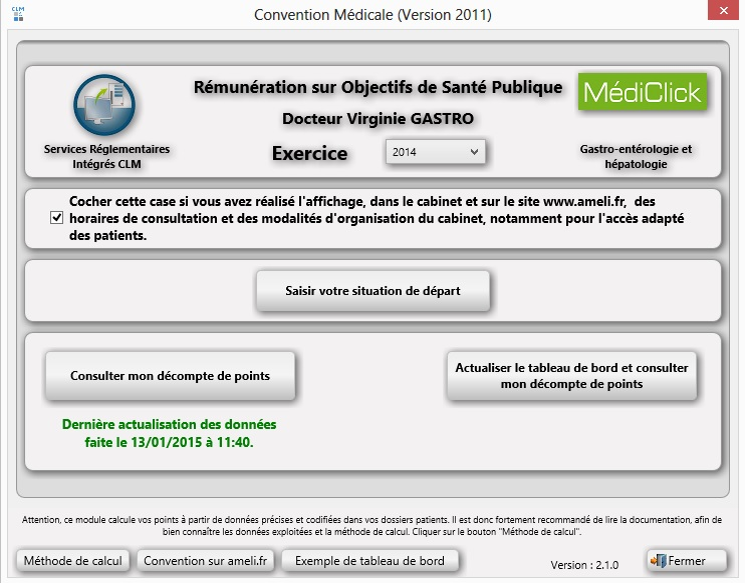This screenshot has width=745, height=583.
Task: Click the name Docteur Virginie GASTRO
Action: click(378, 118)
